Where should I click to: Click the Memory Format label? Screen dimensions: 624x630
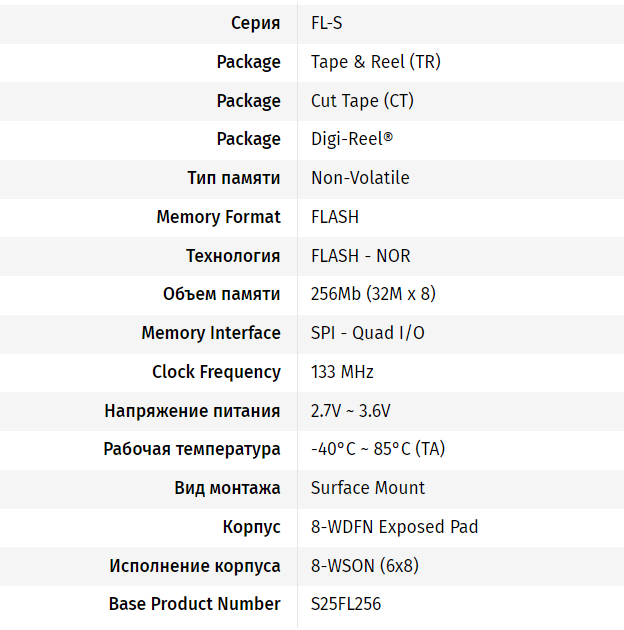pyautogui.click(x=218, y=217)
